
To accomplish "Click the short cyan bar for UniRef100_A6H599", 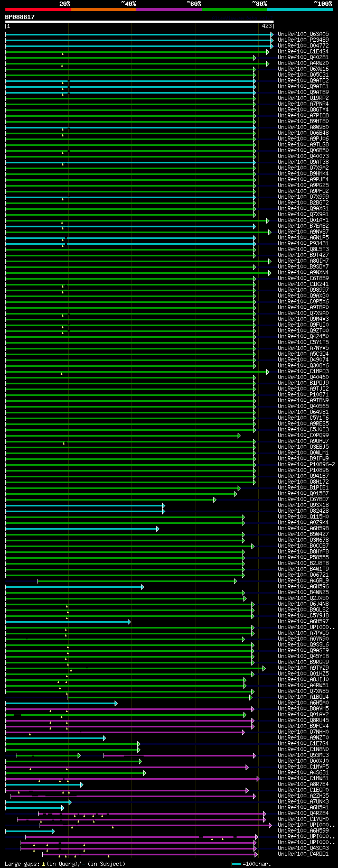I will [30, 831].
